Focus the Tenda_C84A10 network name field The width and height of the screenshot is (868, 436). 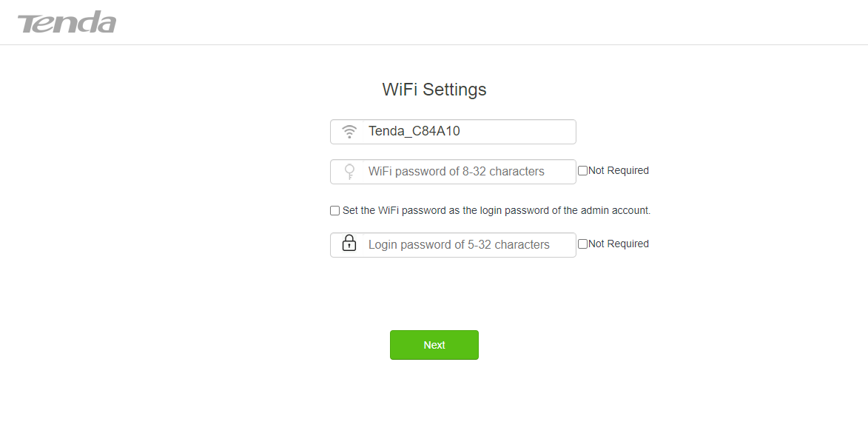click(453, 132)
